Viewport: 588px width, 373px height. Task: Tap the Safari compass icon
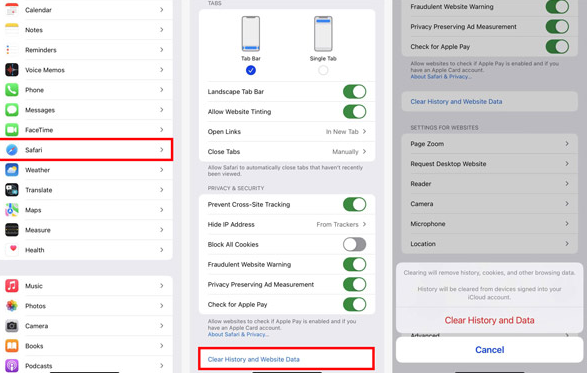coord(12,150)
